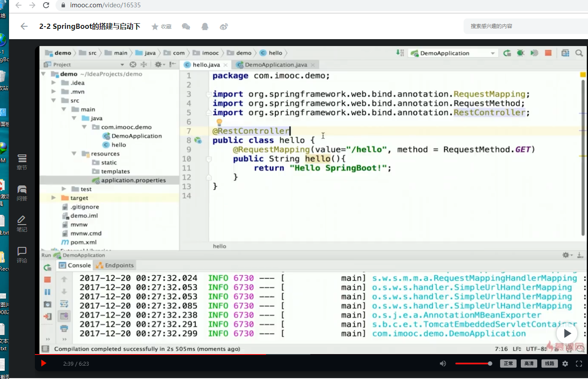
Task: Open the 笔记 notes sidebar
Action: (22, 224)
